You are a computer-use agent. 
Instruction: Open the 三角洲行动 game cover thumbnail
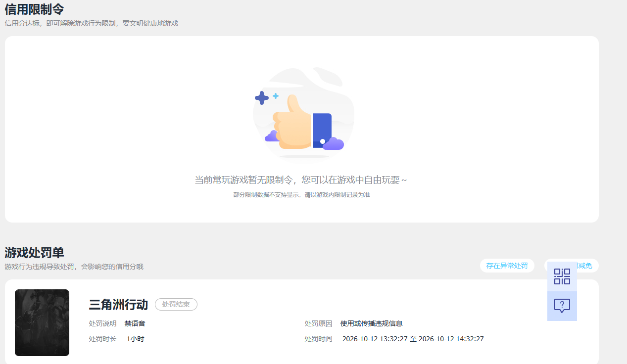(x=42, y=322)
